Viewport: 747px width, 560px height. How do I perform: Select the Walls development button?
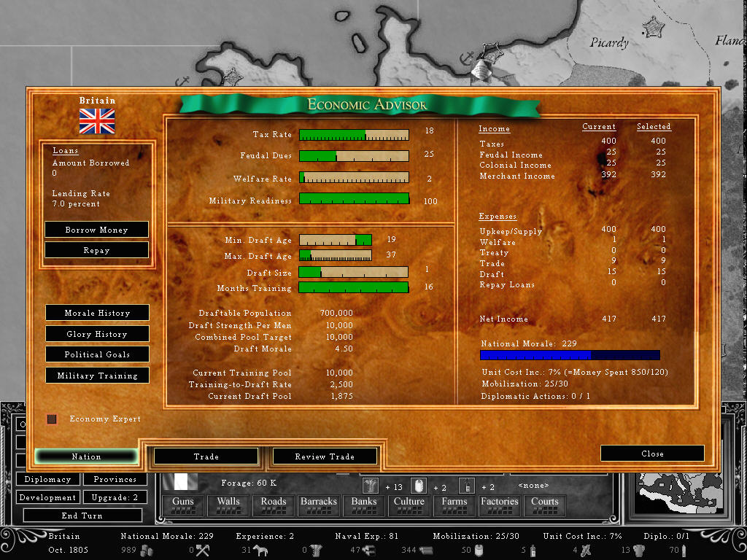tap(228, 505)
